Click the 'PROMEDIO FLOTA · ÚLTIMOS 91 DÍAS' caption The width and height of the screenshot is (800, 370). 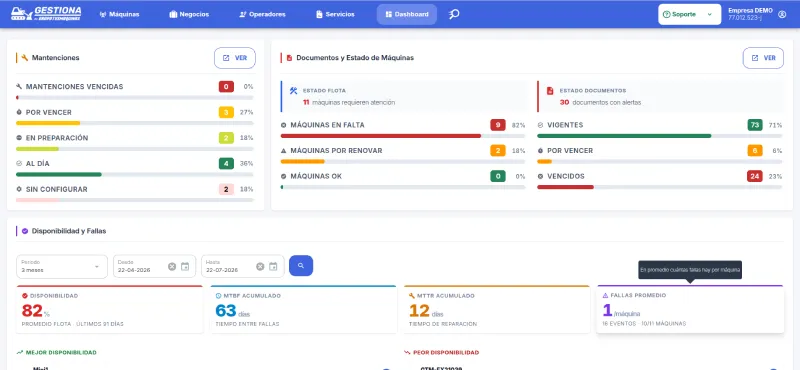(72, 324)
